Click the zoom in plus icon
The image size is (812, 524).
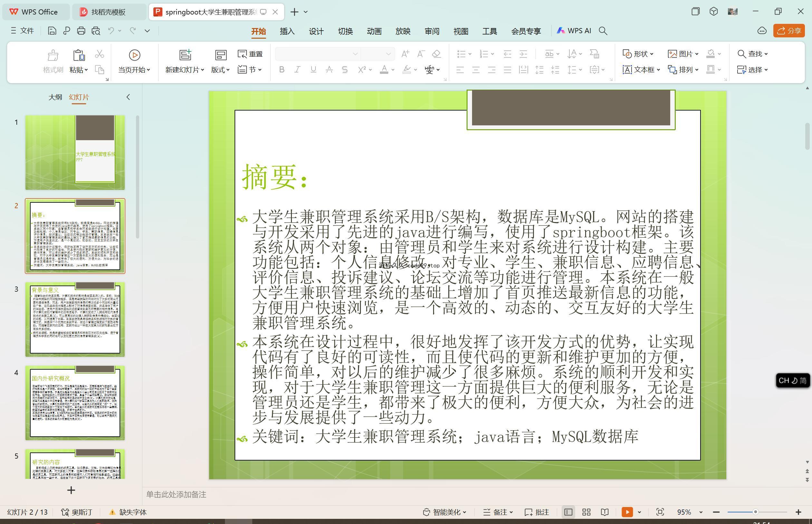coord(798,512)
